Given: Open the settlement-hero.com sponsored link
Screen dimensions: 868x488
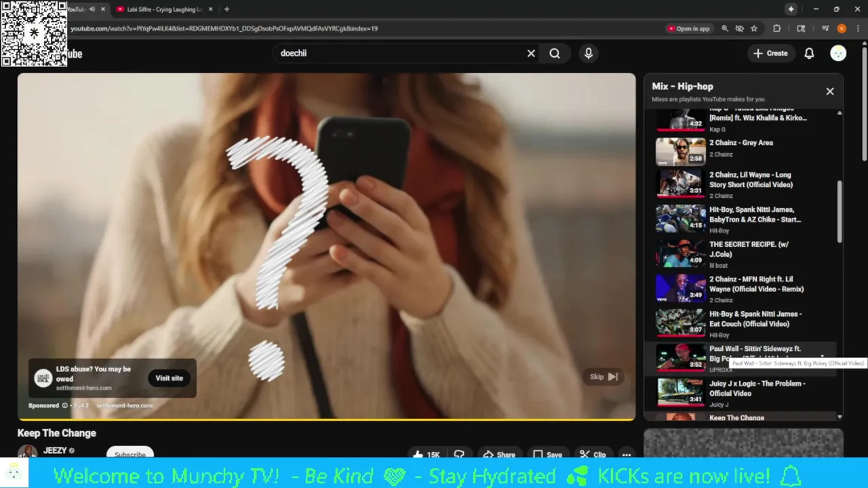Looking at the screenshot, I should pos(124,405).
